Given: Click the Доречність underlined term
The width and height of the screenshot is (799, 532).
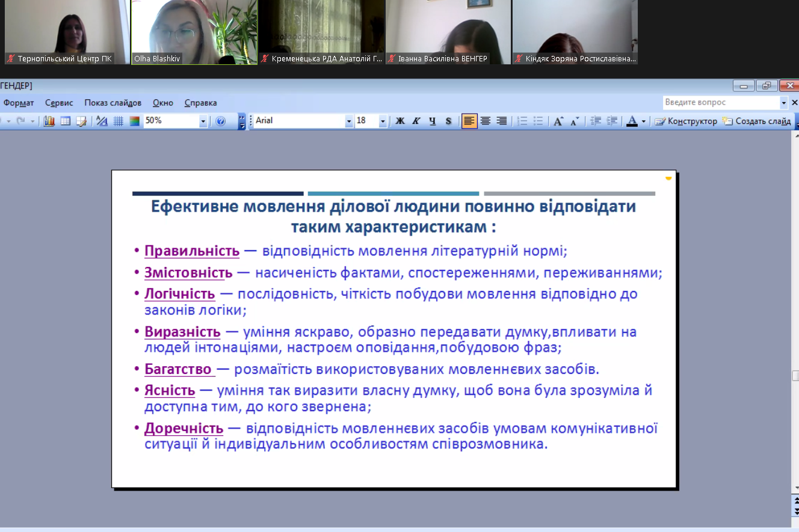Looking at the screenshot, I should coord(184,429).
